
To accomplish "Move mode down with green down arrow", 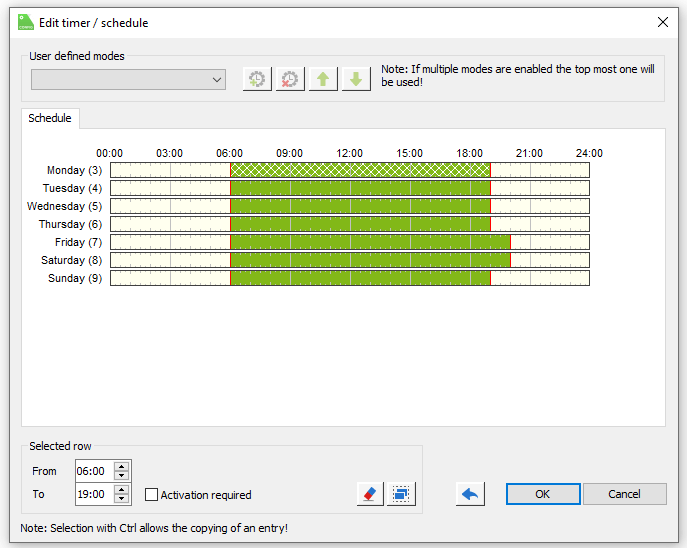I will coord(354,80).
